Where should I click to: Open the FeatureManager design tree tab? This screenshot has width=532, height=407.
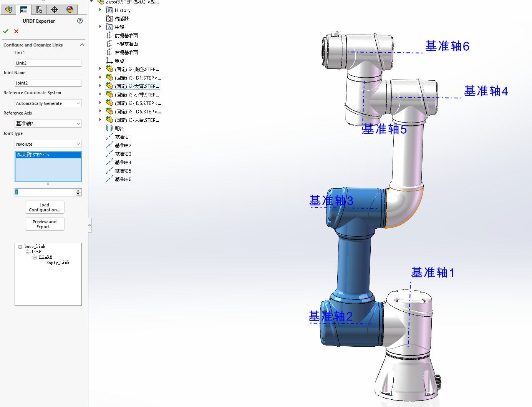[x=8, y=9]
